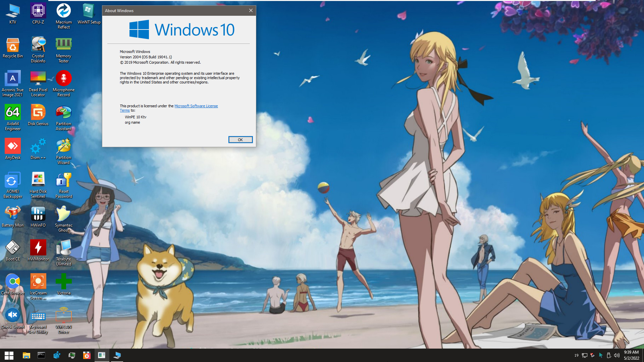Click the USB device tray icon

[x=609, y=355]
